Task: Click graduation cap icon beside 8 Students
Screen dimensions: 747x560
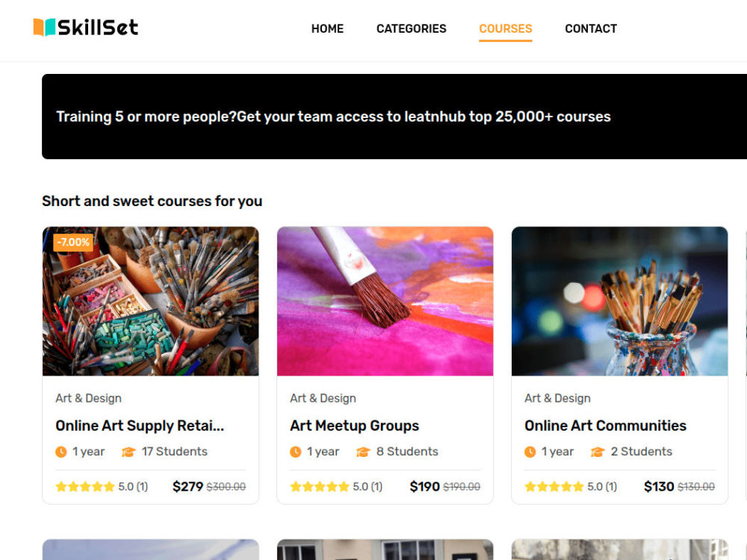Action: coord(363,452)
